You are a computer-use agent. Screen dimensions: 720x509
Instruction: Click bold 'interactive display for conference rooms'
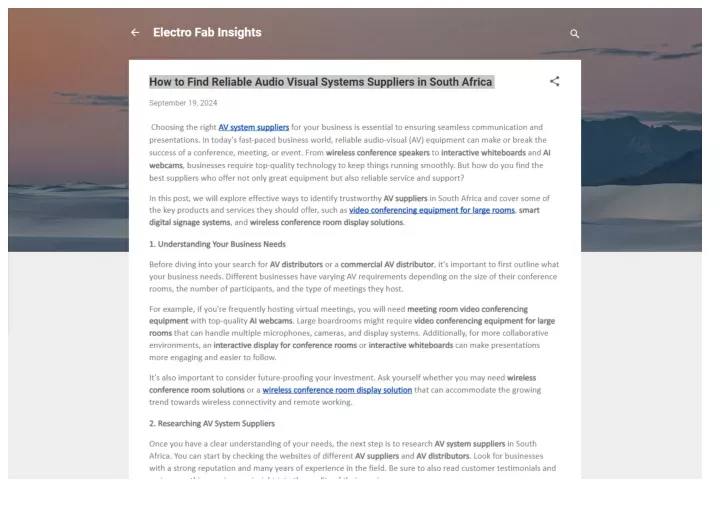[285, 345]
